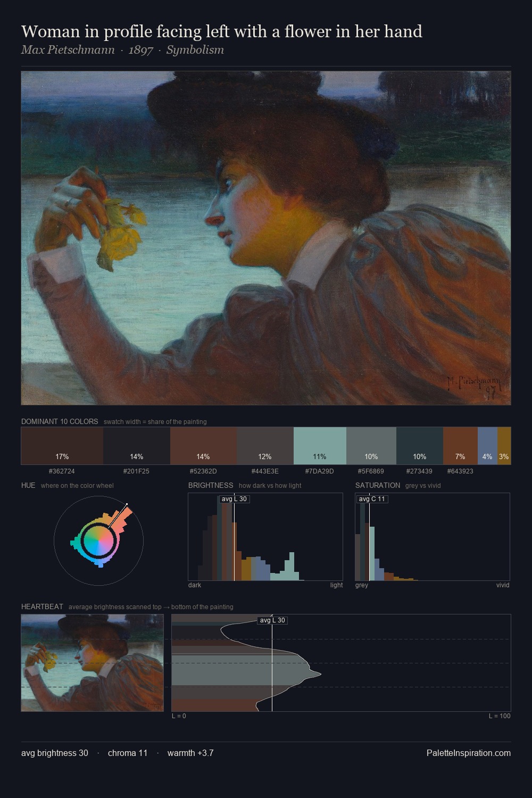Click the 'HUE' section heading
Image resolution: width=532 pixels, height=798 pixels.
(28, 485)
